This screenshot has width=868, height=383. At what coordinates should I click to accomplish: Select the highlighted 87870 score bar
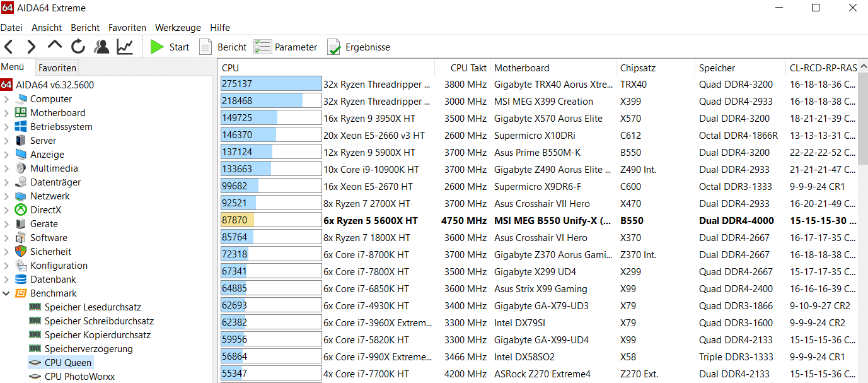pos(271,220)
